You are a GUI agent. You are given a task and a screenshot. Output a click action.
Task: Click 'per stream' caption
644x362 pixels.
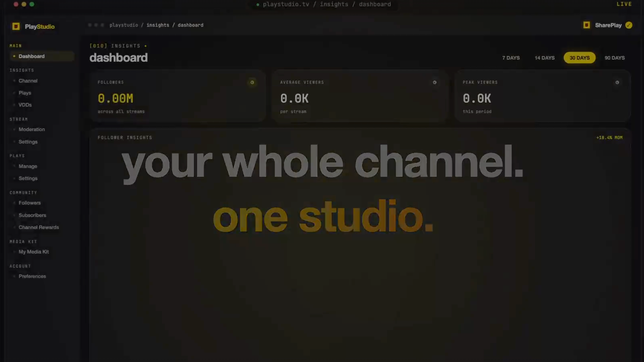click(293, 111)
